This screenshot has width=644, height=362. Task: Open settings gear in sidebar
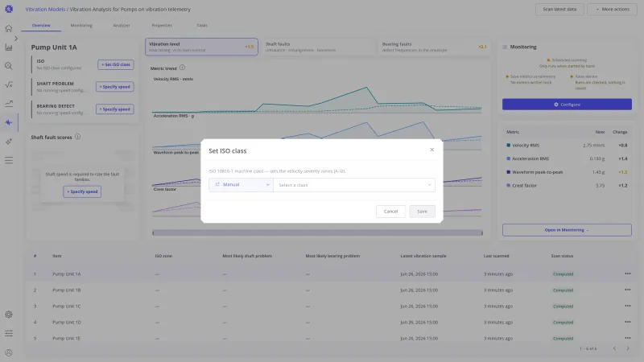[x=9, y=315]
